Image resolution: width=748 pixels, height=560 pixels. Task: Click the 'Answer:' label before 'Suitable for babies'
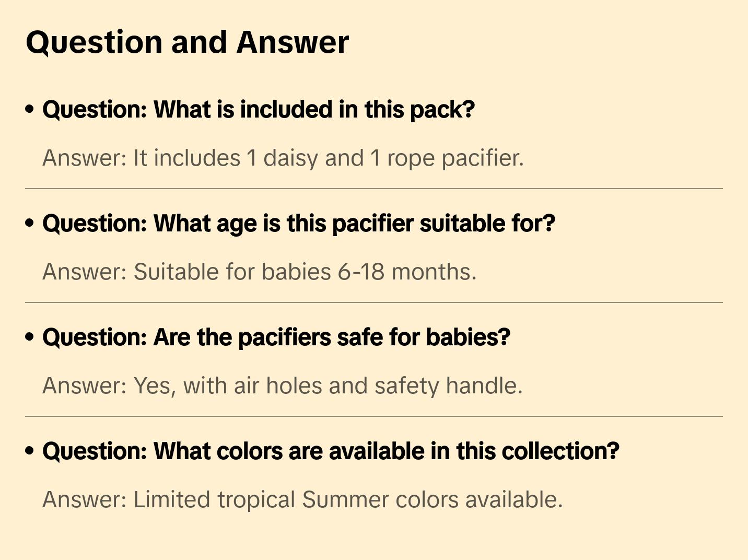(x=85, y=272)
